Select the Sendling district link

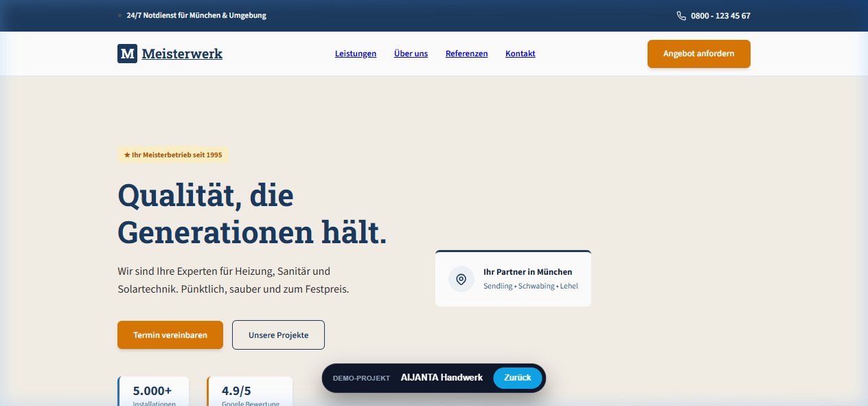(x=496, y=286)
